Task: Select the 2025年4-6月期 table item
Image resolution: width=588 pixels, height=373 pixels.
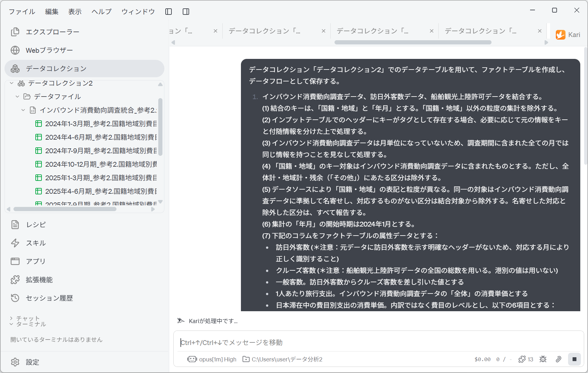Action: (x=96, y=191)
